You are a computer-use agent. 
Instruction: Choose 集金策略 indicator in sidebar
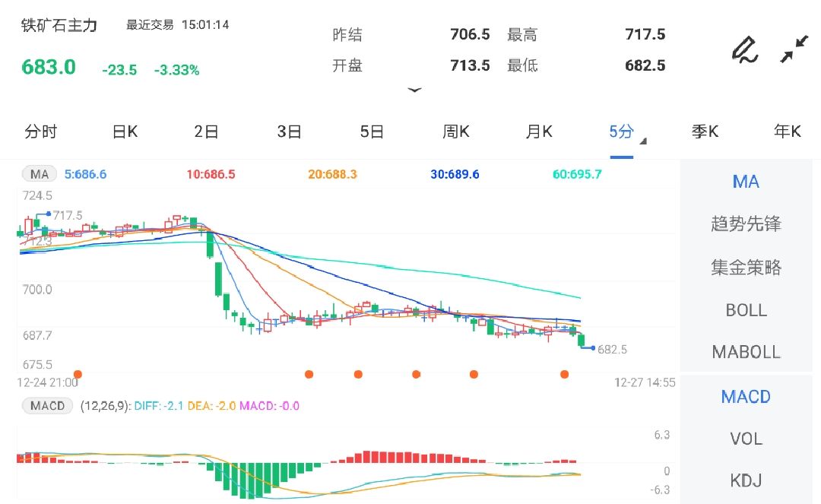[746, 268]
